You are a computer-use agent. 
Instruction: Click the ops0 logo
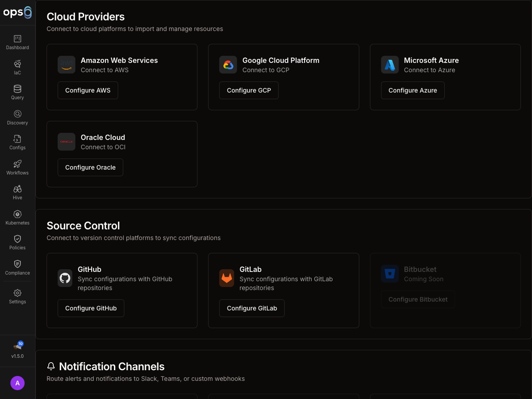17,12
